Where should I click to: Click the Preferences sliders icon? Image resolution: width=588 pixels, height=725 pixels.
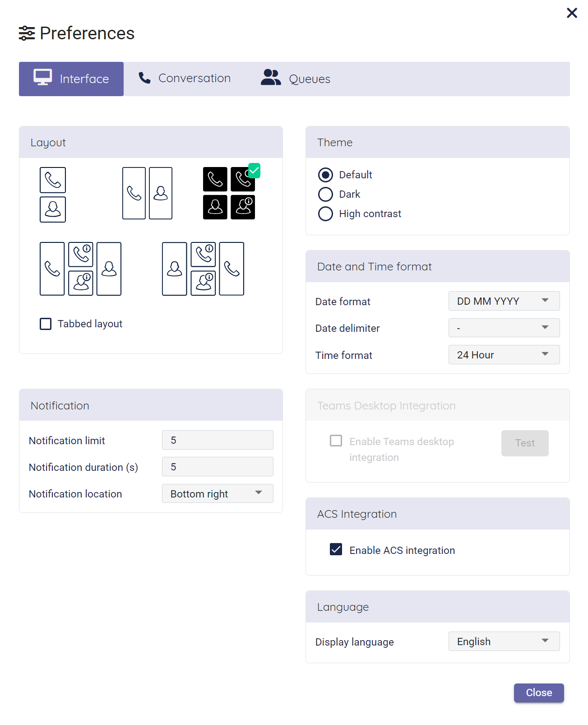pos(27,33)
